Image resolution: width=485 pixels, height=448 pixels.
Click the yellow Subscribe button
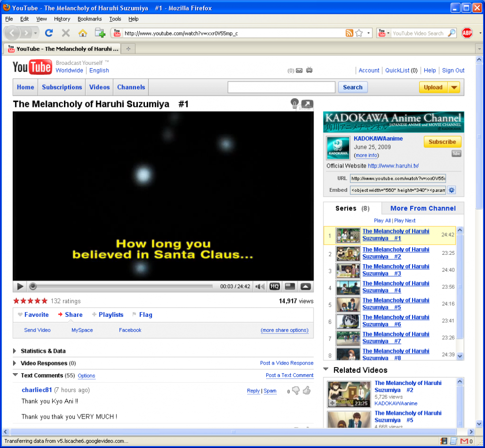tap(442, 142)
